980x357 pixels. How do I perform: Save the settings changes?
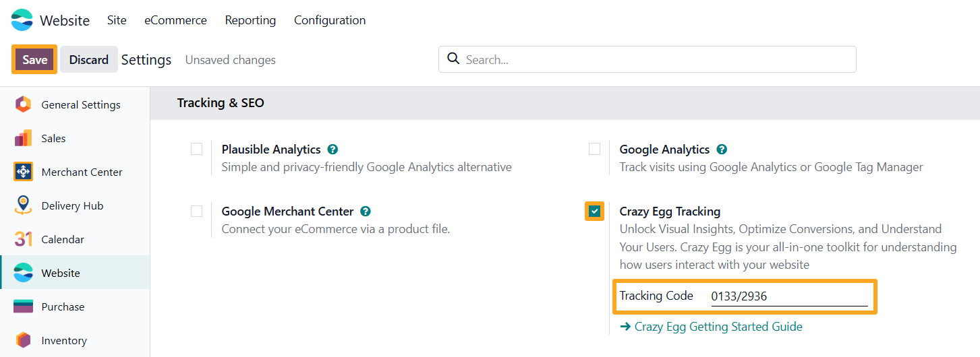(x=34, y=59)
